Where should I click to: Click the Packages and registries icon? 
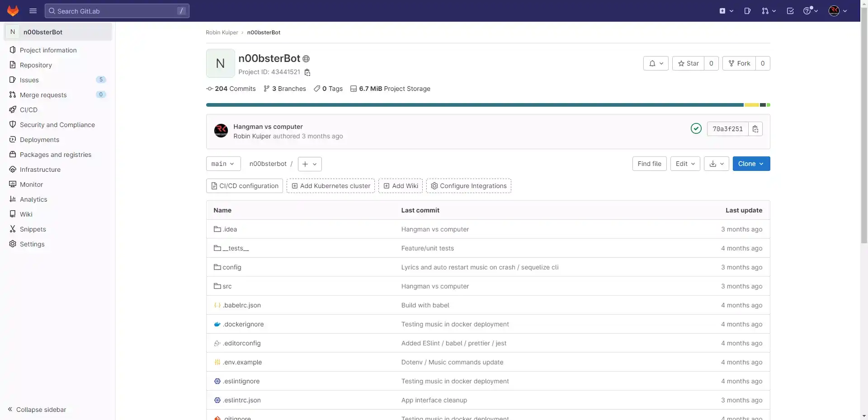click(x=13, y=155)
